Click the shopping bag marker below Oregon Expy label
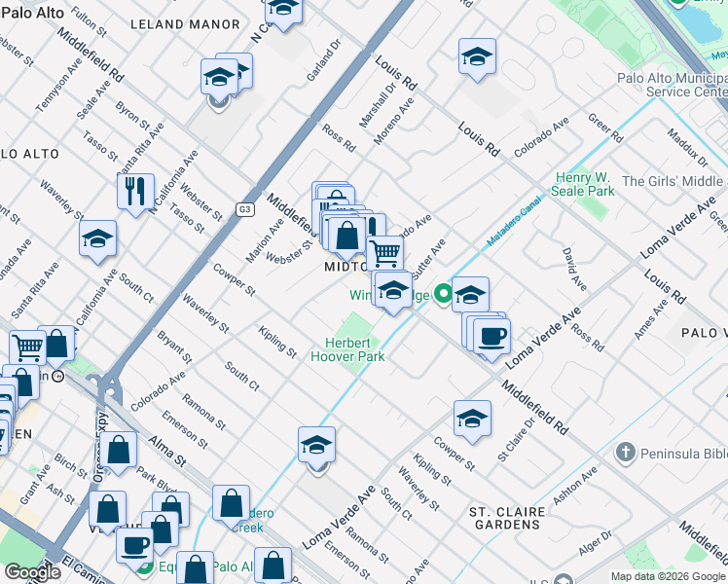The width and height of the screenshot is (728, 584). [108, 511]
